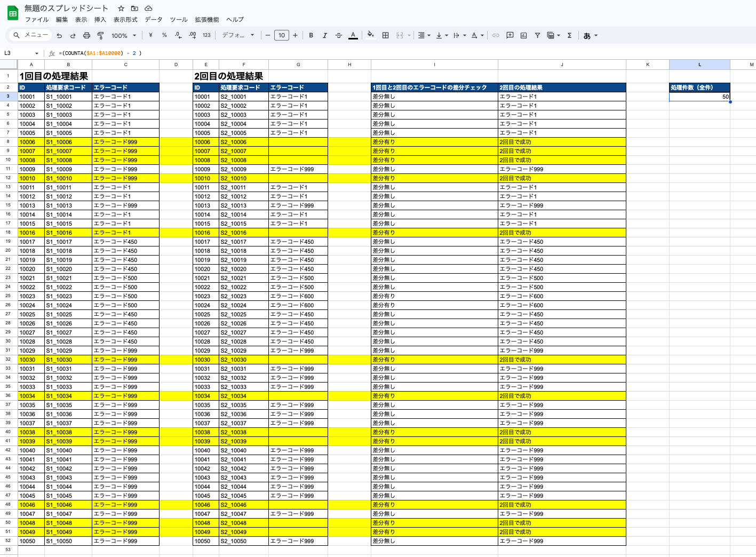Screen dimensions: 756x557
Task: Click the 1回目の処理結果 title cell
Action: tap(54, 76)
